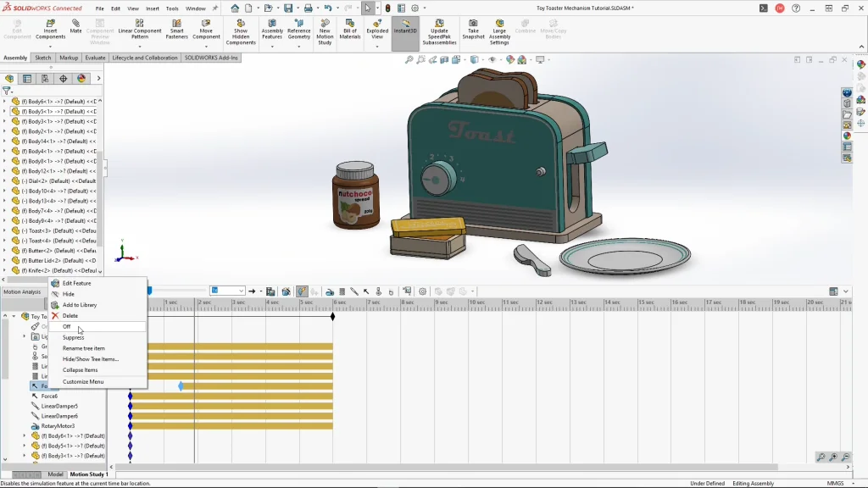The image size is (868, 488).
Task: Select Suppress from the context menu
Action: point(73,337)
